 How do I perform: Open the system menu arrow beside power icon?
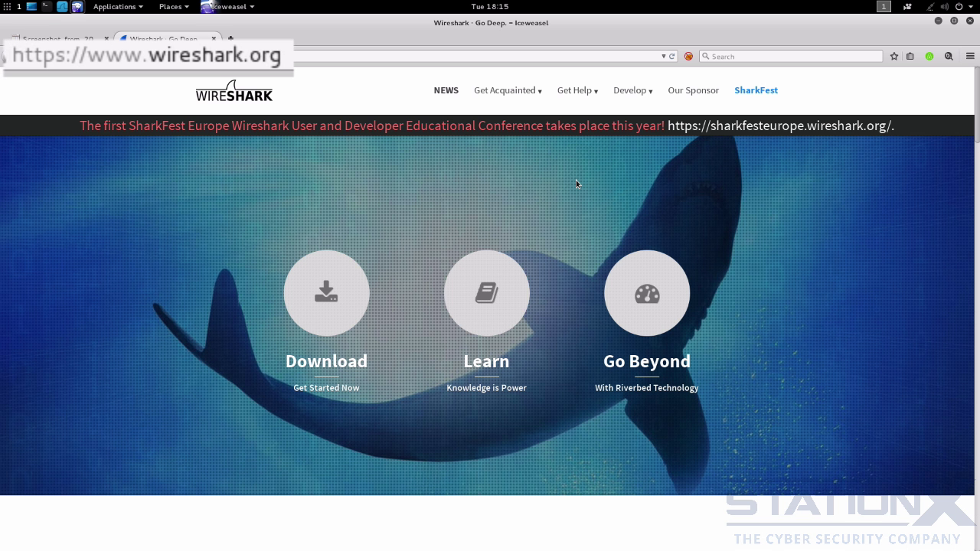click(x=970, y=6)
